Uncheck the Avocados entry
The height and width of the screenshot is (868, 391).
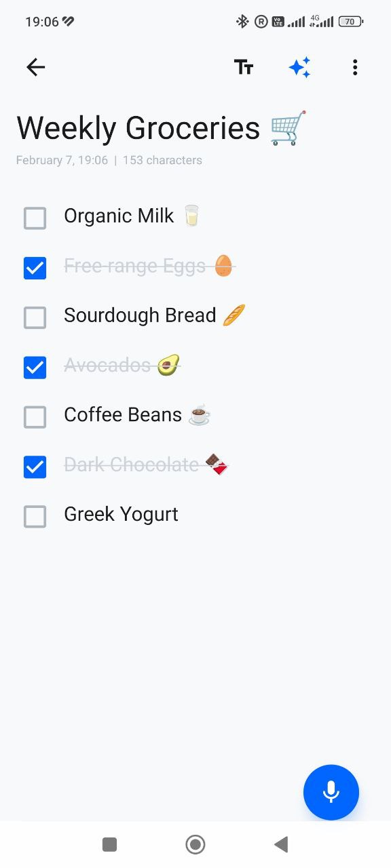(35, 367)
